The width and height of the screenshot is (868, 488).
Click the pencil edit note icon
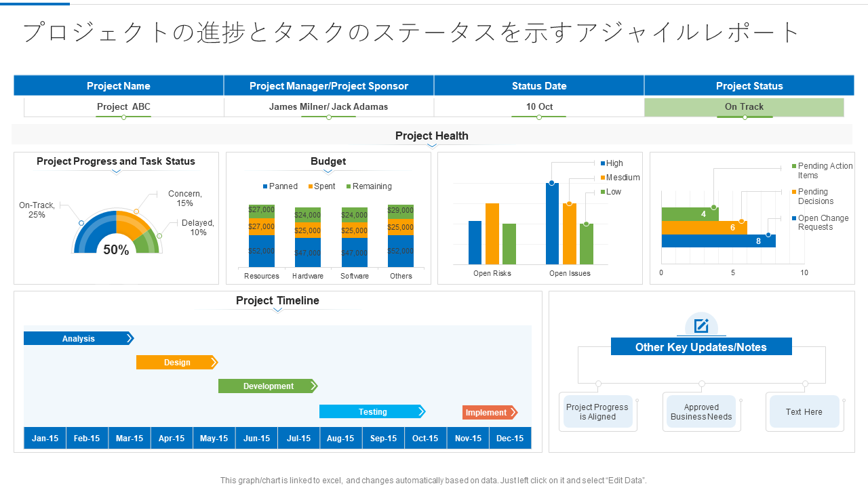[x=701, y=326]
